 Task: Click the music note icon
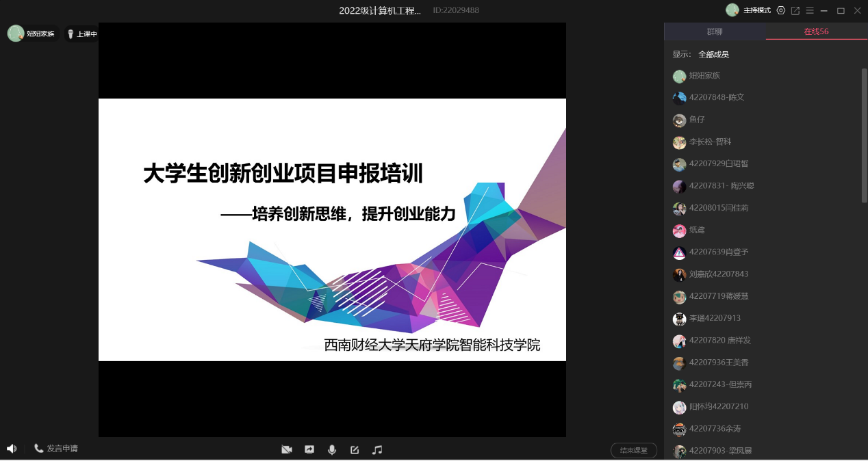tap(377, 449)
